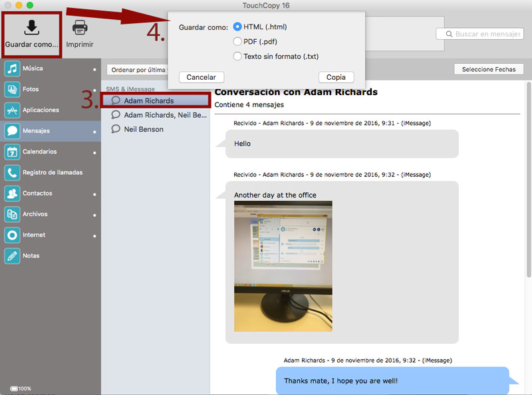Open the office monitor photo attachment
The height and width of the screenshot is (395, 532).
[283, 266]
